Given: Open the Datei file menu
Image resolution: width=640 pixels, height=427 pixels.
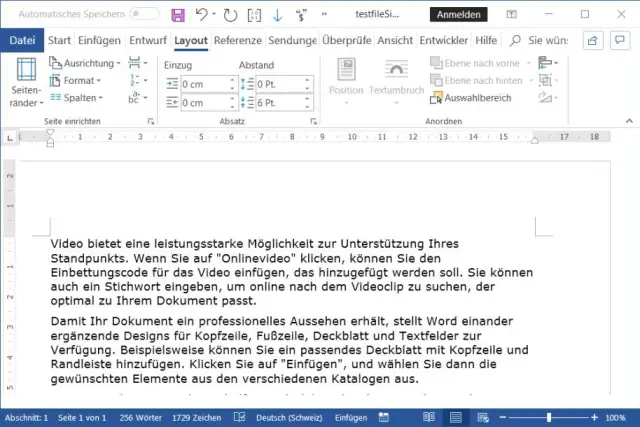Looking at the screenshot, I should tap(22, 41).
